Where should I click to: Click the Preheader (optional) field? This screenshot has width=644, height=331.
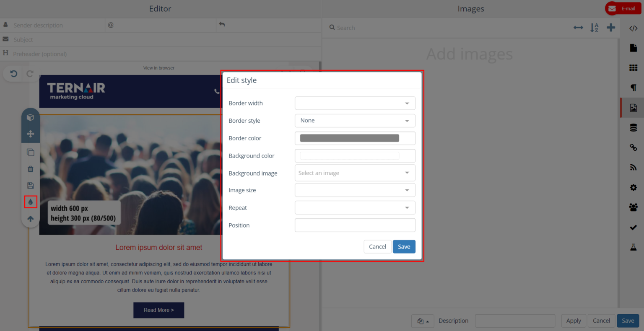(x=161, y=54)
